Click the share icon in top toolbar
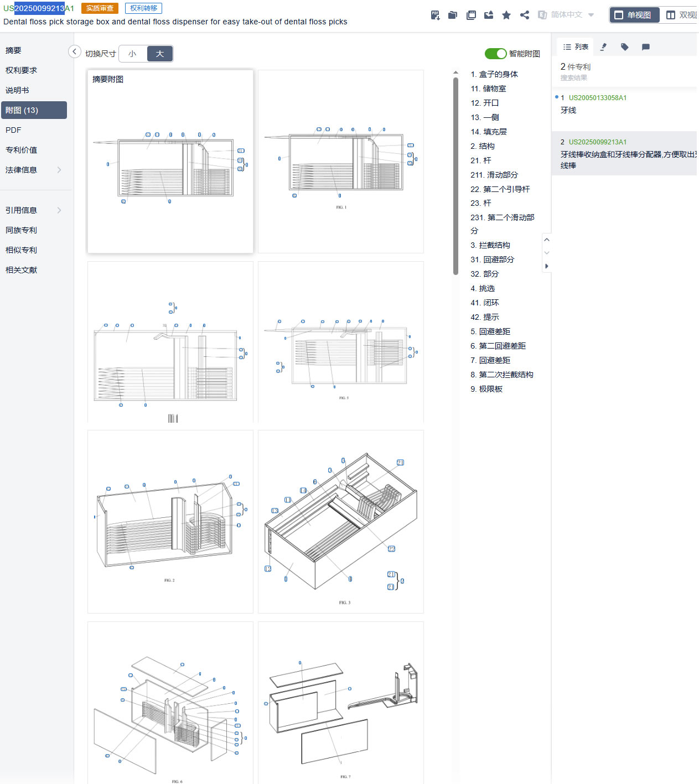 pyautogui.click(x=524, y=15)
